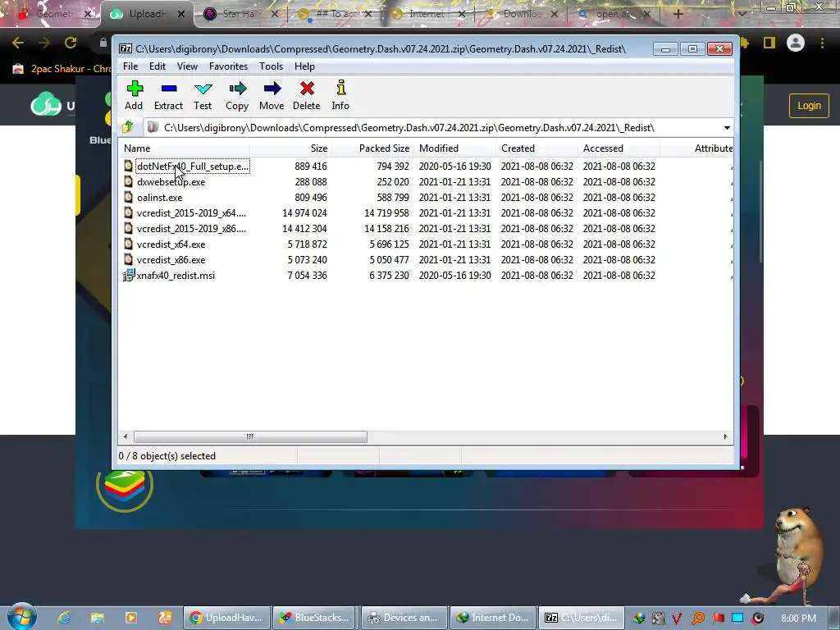Click the Test archive toolbar button
Image resolution: width=840 pixels, height=630 pixels.
point(203,95)
